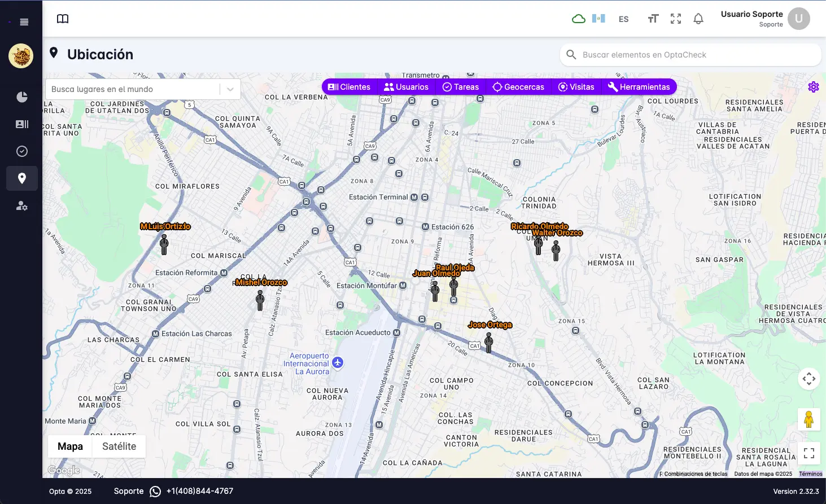Click the Monte Maria station label
This screenshot has height=504, width=826.
[65, 421]
